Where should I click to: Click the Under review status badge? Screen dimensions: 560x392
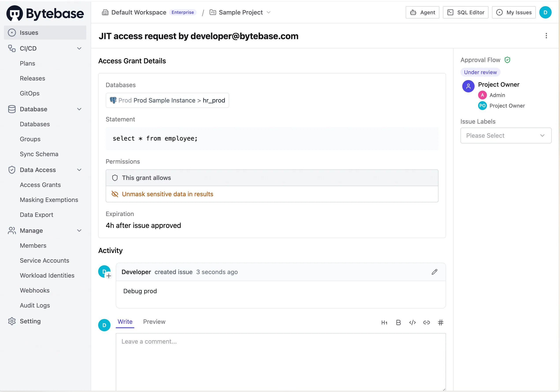480,72
